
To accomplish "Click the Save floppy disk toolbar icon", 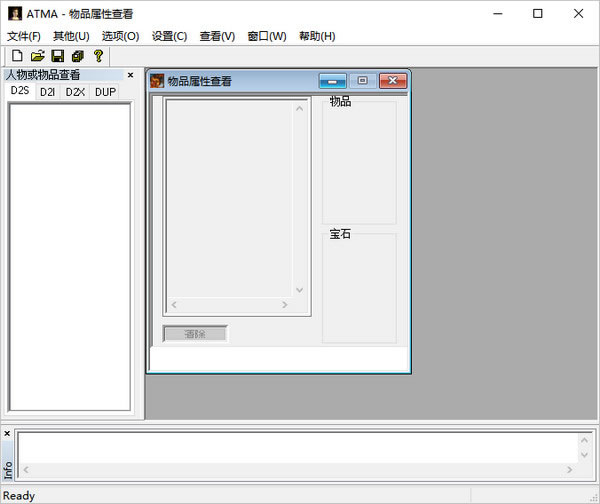I will pyautogui.click(x=58, y=56).
